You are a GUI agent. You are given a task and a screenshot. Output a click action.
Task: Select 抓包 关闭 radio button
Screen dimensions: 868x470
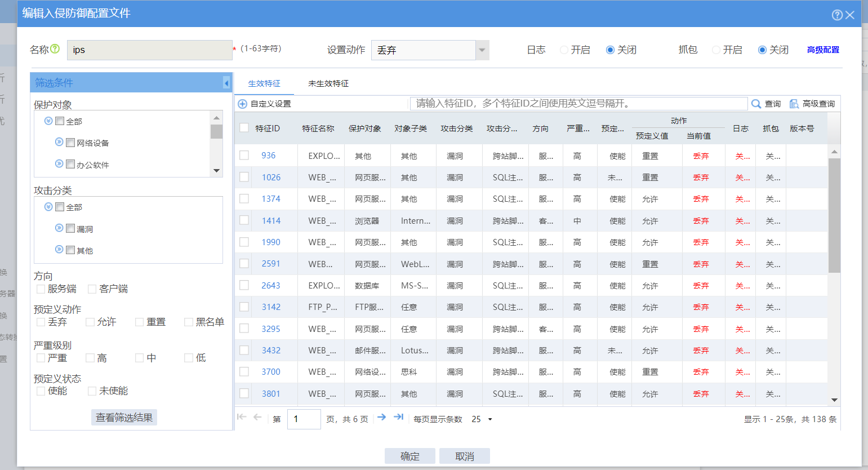pos(762,50)
